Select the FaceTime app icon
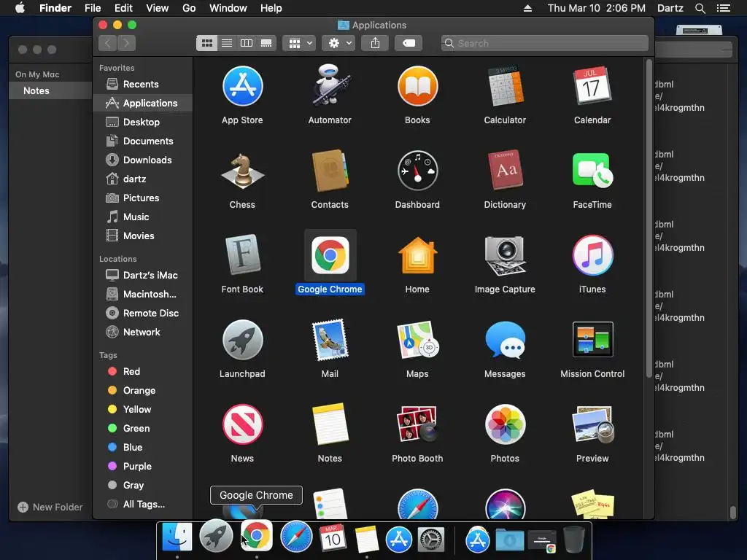 click(x=592, y=171)
